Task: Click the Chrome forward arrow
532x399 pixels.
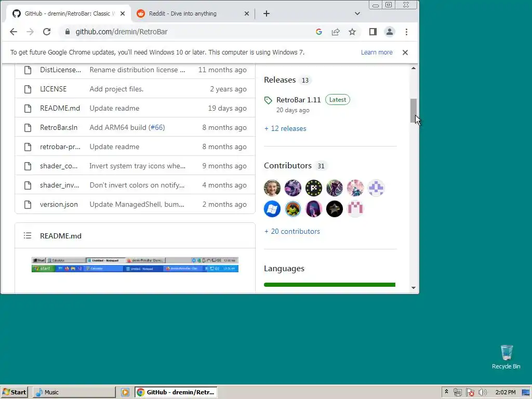Action: [x=30, y=32]
